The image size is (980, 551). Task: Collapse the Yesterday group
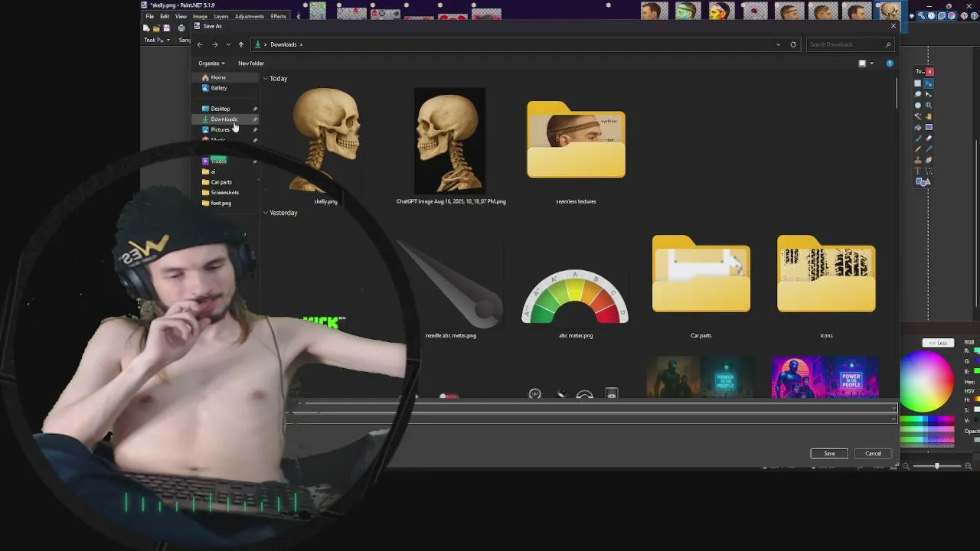[266, 213]
